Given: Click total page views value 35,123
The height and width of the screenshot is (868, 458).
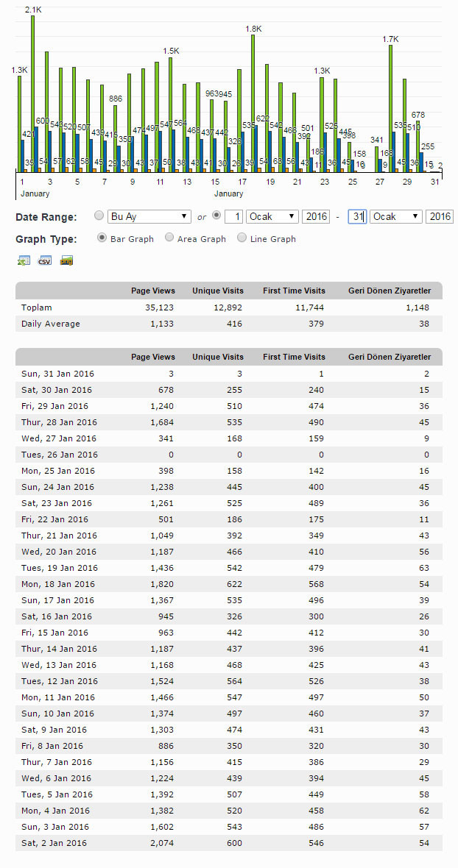Looking at the screenshot, I should (159, 307).
